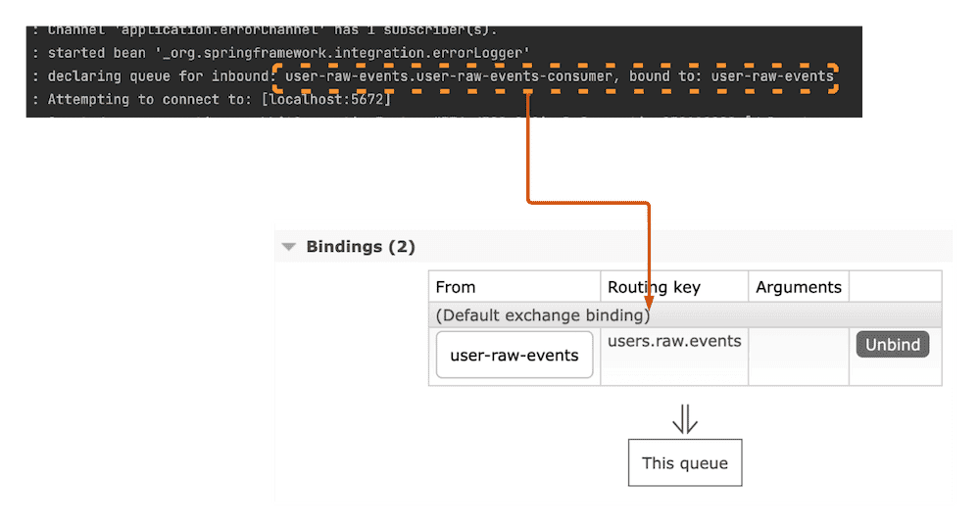
Task: Collapse the Bindings section triangle
Action: pos(289,247)
